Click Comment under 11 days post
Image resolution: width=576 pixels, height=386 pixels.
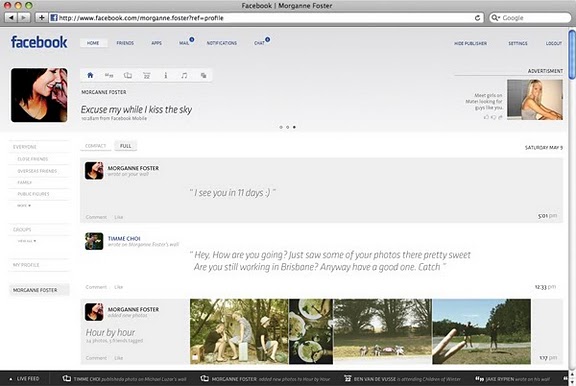click(x=96, y=217)
